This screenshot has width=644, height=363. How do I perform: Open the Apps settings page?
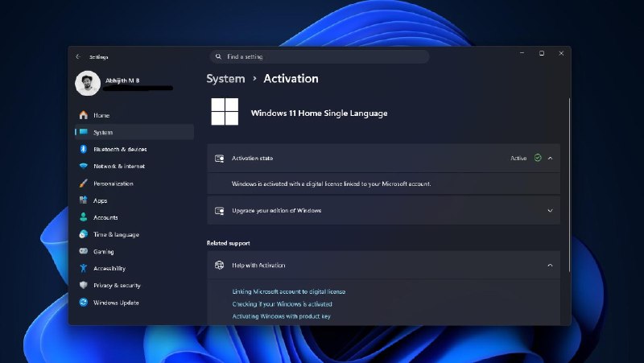coord(134,200)
